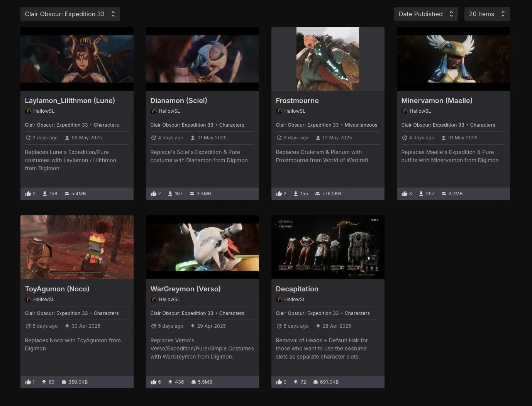Open the Date Published sort dropdown
This screenshot has width=532, height=406.
(425, 14)
